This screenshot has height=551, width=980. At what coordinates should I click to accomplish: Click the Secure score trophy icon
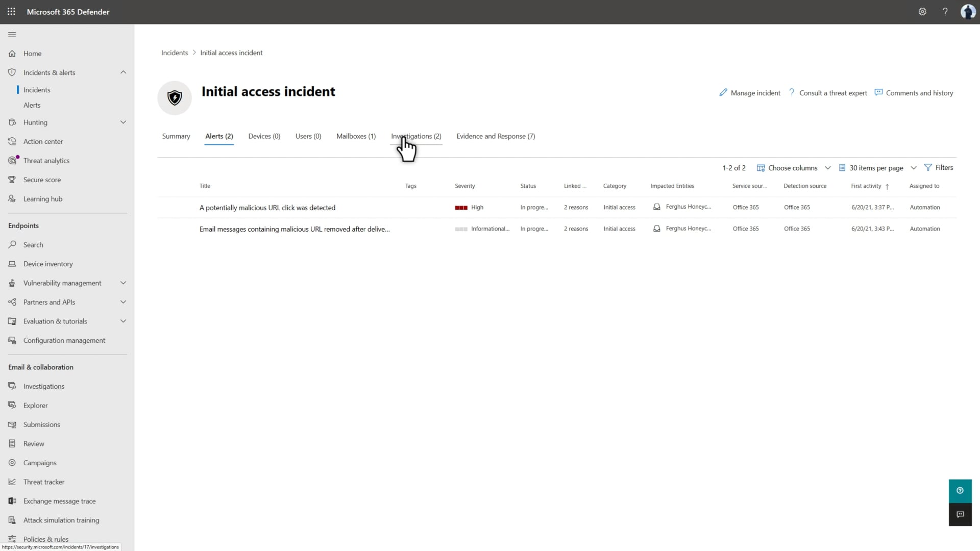click(x=12, y=180)
